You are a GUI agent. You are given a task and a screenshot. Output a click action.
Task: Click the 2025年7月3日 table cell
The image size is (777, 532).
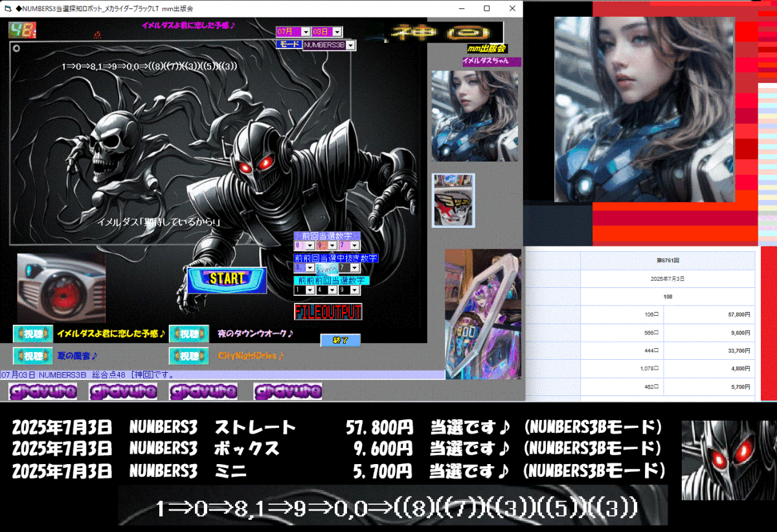pos(668,278)
